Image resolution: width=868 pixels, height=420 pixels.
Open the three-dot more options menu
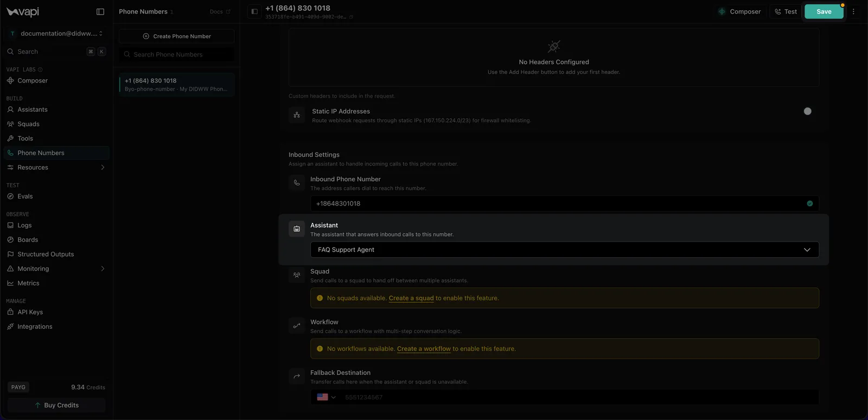click(853, 11)
